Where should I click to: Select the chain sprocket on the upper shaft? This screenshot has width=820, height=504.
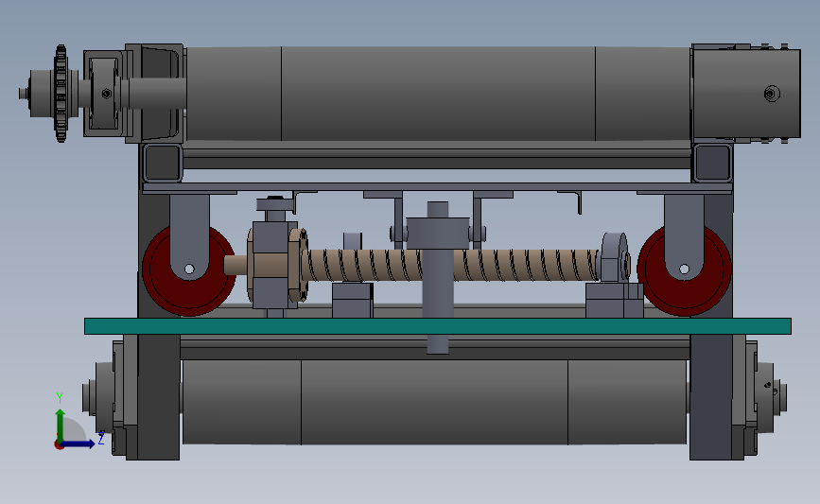pyautogui.click(x=61, y=94)
